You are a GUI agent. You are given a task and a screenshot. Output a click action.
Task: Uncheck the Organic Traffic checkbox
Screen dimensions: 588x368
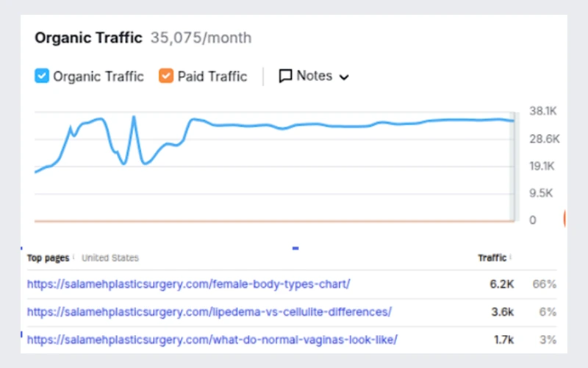coord(42,76)
